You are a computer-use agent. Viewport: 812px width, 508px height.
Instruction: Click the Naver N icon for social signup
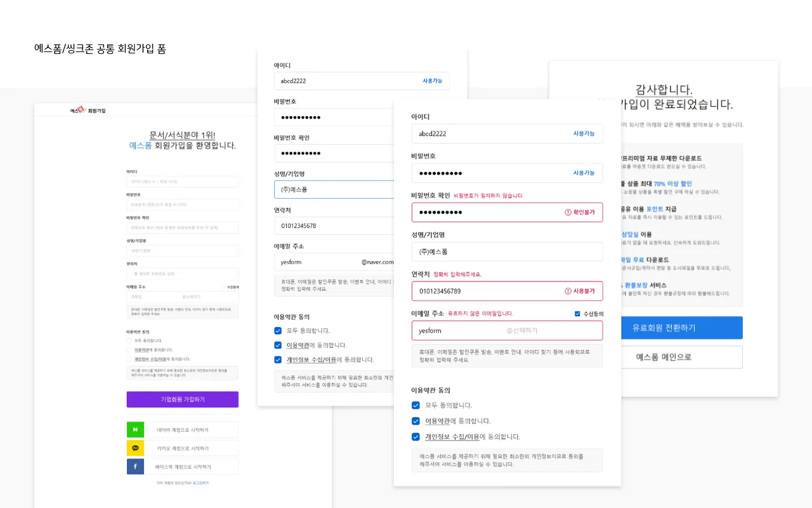point(135,429)
